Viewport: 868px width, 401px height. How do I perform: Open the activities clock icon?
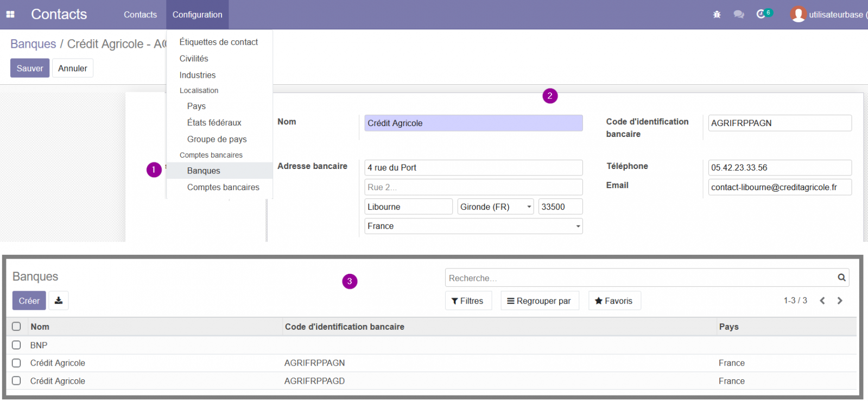[761, 15]
